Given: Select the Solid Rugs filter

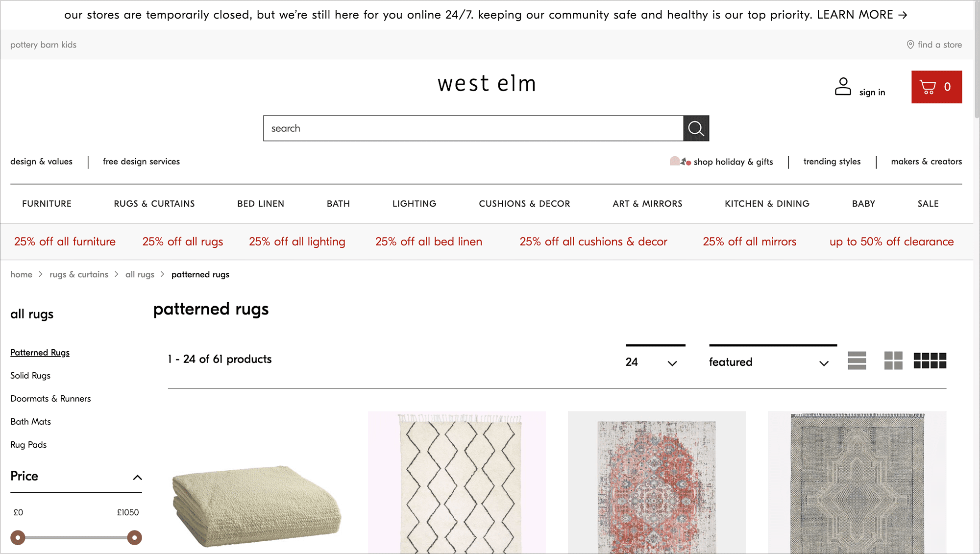Looking at the screenshot, I should point(30,376).
